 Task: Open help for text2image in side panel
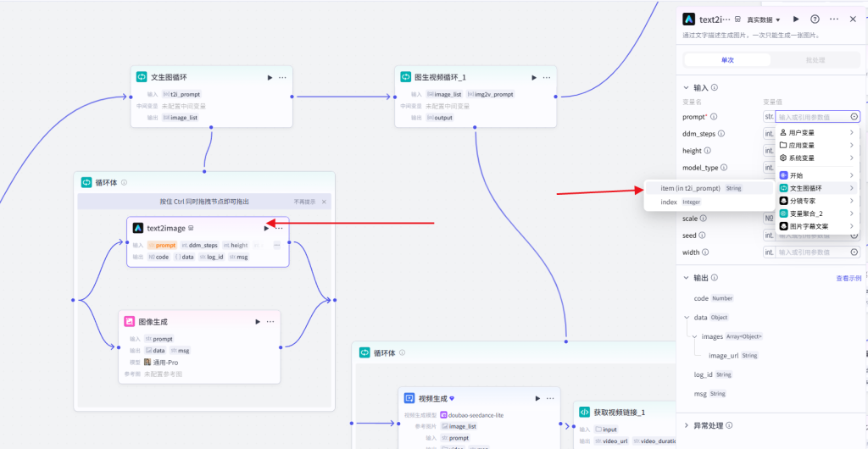[x=815, y=19]
